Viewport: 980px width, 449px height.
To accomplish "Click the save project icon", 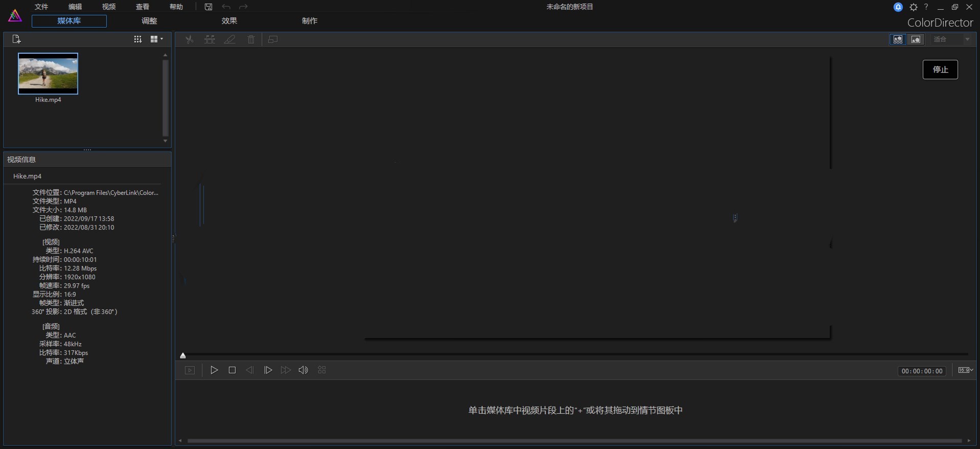I will click(208, 7).
